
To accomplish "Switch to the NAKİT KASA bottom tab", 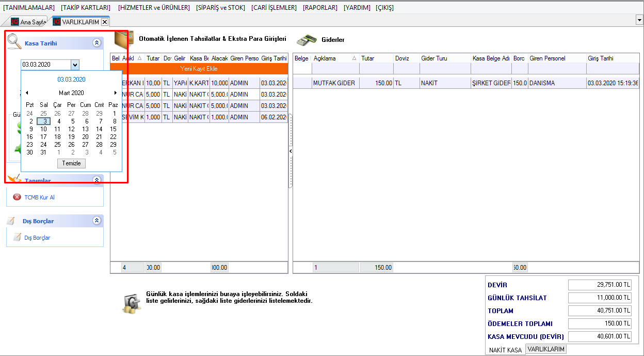I will (505, 350).
